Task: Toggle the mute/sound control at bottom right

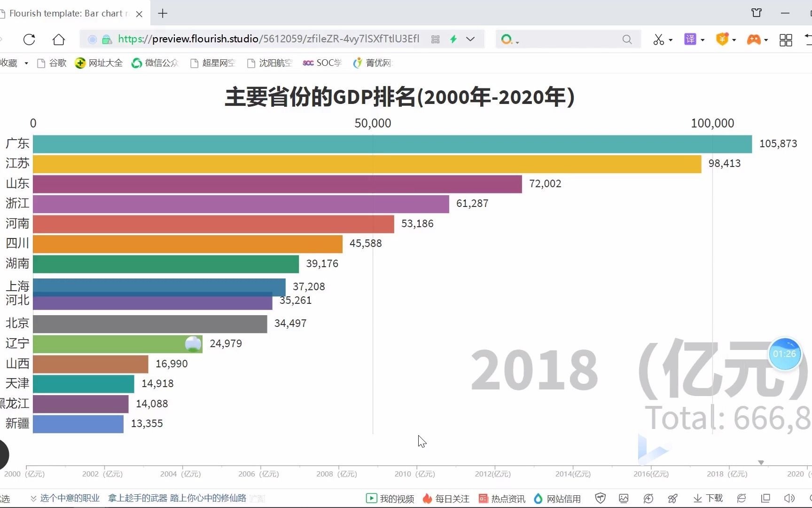Action: click(789, 498)
